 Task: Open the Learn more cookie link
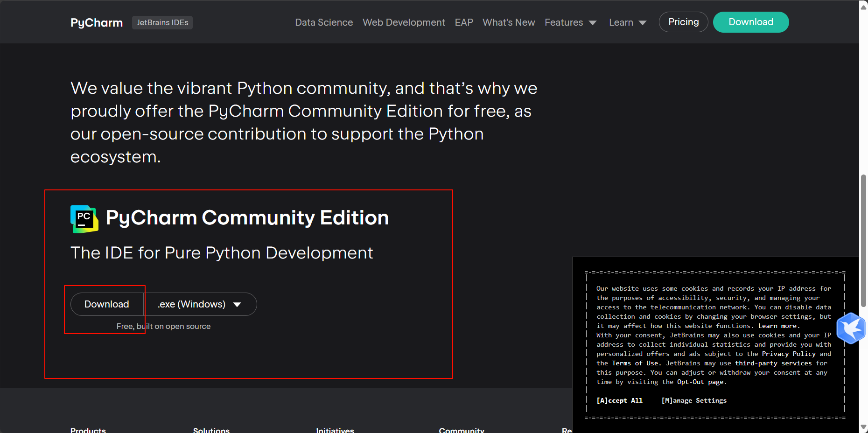779,326
